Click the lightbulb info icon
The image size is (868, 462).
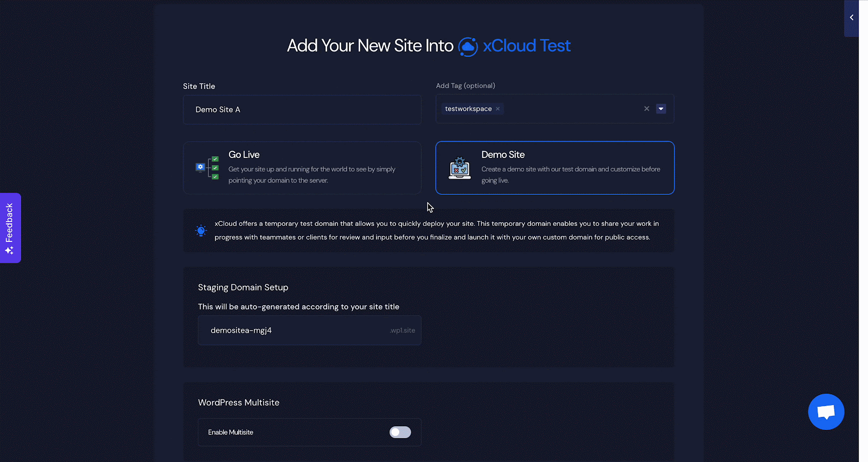pyautogui.click(x=201, y=230)
